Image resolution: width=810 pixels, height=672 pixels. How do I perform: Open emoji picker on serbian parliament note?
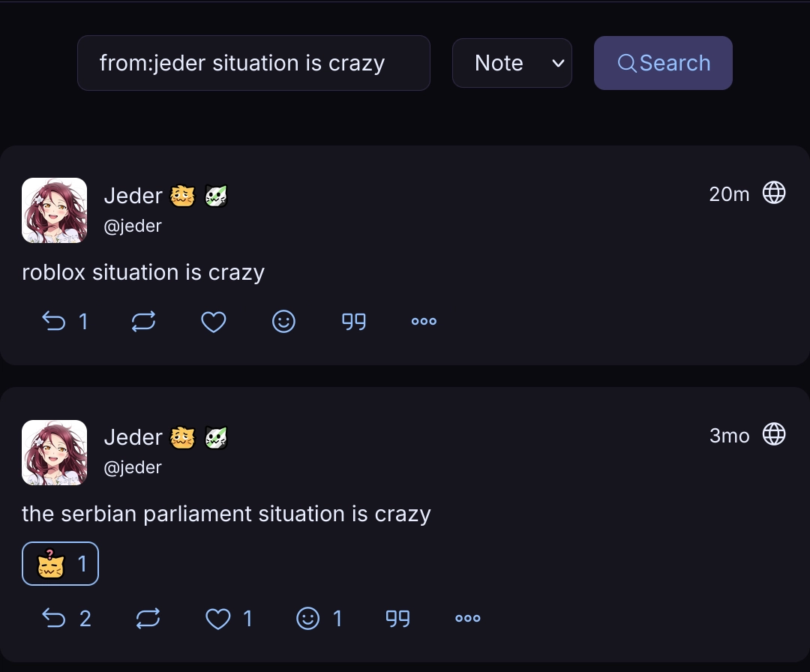click(308, 619)
